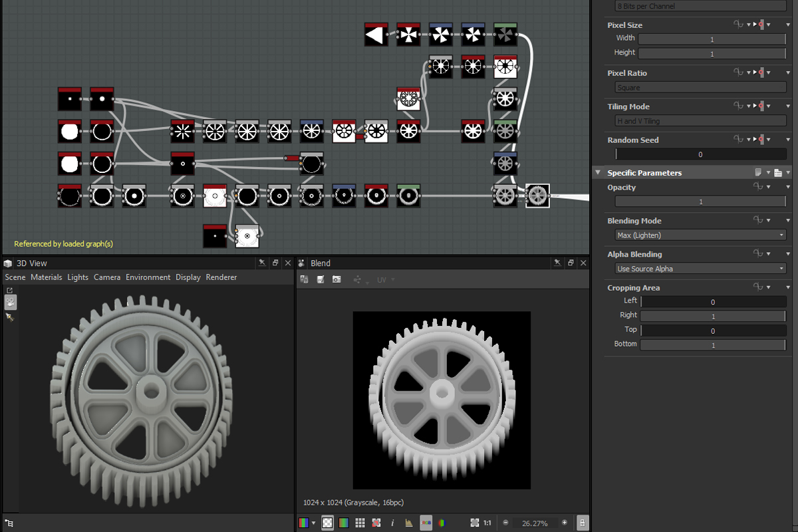Open the Blending Mode dropdown
The width and height of the screenshot is (798, 532).
tap(701, 235)
